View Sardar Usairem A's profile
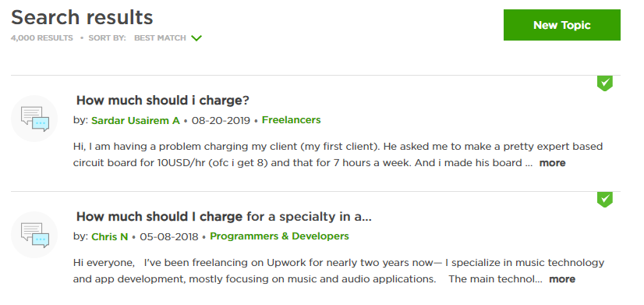This screenshot has height=305, width=644. click(x=136, y=120)
